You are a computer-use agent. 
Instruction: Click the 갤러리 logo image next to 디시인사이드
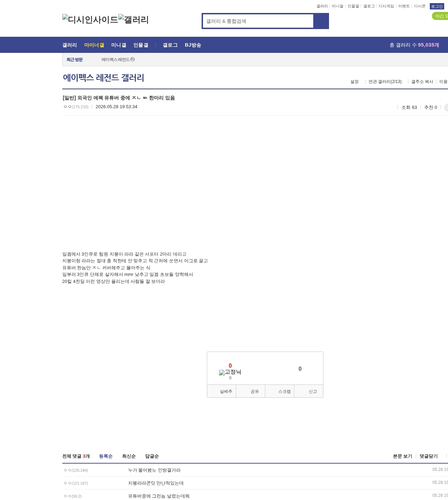pyautogui.click(x=134, y=20)
